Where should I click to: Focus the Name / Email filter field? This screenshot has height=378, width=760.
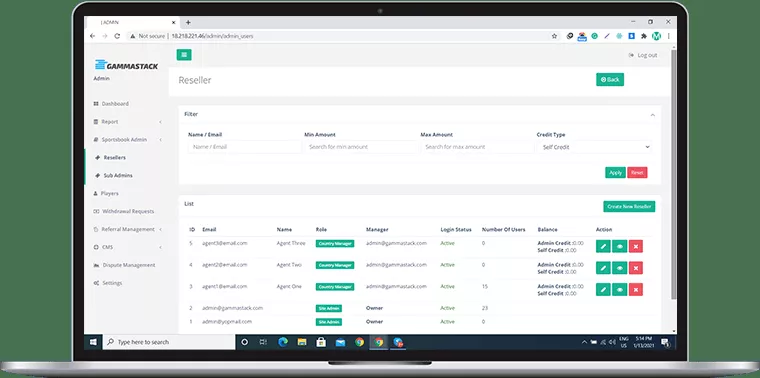click(x=245, y=147)
